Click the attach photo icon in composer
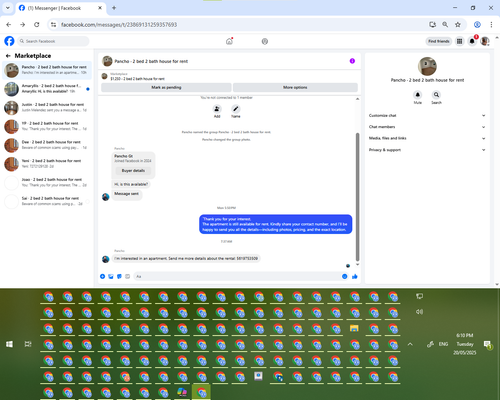The image size is (500, 400). pos(111,276)
